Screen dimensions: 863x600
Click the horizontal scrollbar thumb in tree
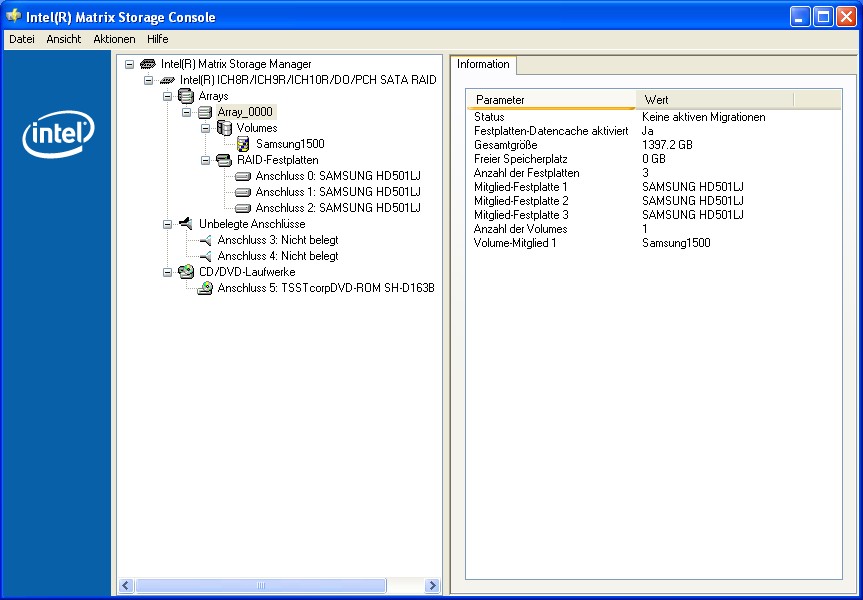click(x=261, y=585)
